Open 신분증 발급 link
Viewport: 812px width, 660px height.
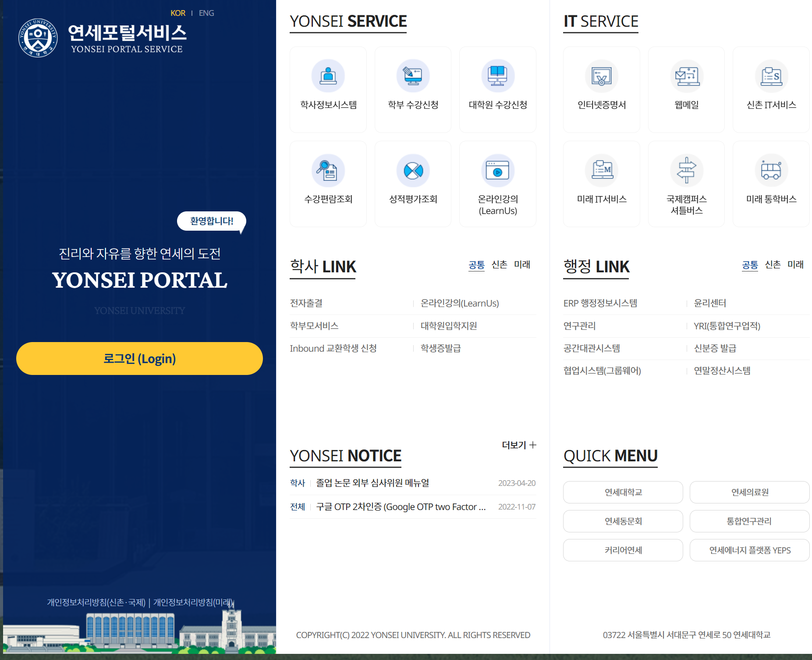pyautogui.click(x=715, y=348)
